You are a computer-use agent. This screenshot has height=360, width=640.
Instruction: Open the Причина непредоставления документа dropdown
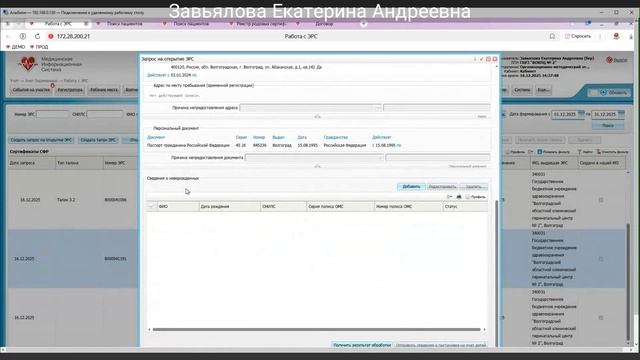pyautogui.click(x=314, y=158)
